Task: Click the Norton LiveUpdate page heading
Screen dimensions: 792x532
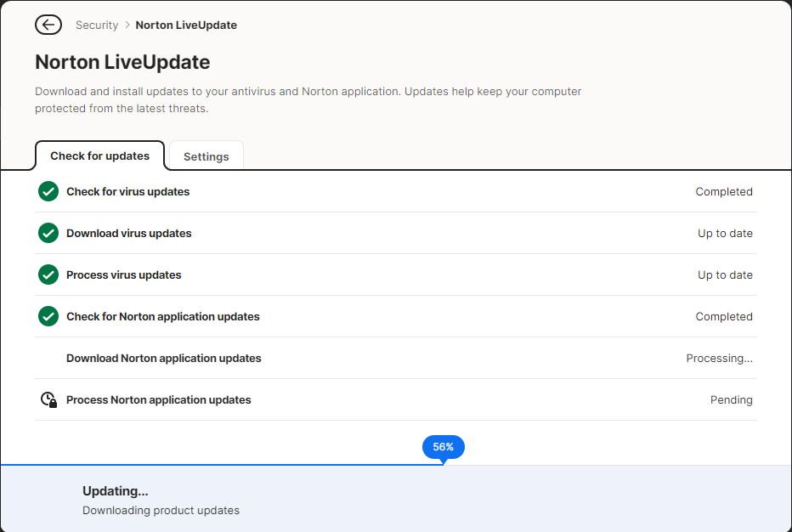Action: 122,62
